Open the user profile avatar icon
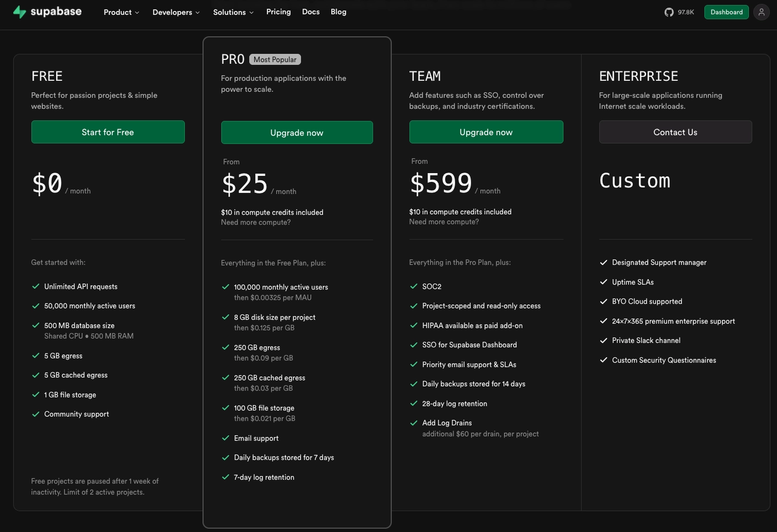 (761, 12)
